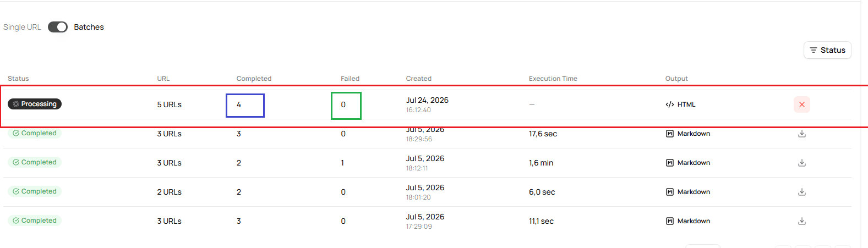Select the 5 URLs cell
The image size is (868, 248).
170,104
